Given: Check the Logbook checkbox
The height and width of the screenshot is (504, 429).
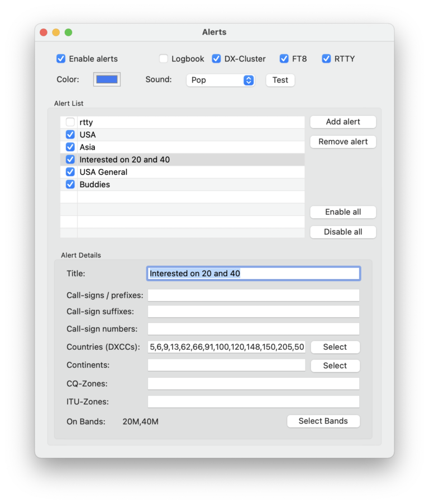Looking at the screenshot, I should pos(163,59).
